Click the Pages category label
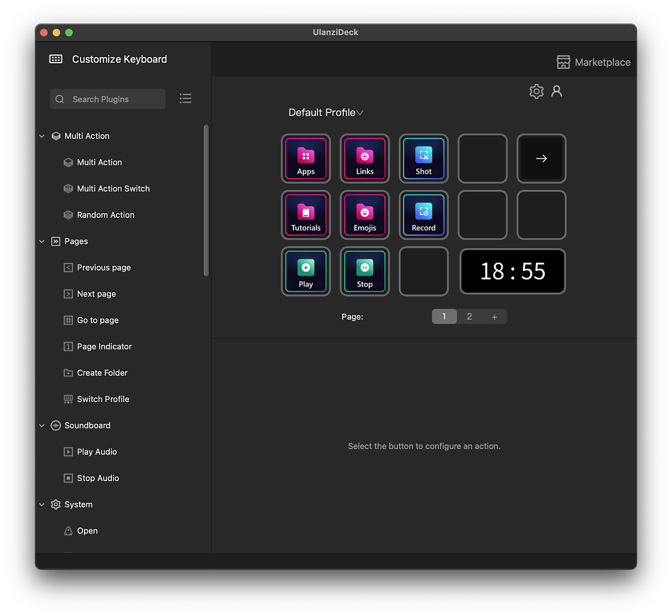Viewport: 672px width, 616px height. pyautogui.click(x=76, y=241)
